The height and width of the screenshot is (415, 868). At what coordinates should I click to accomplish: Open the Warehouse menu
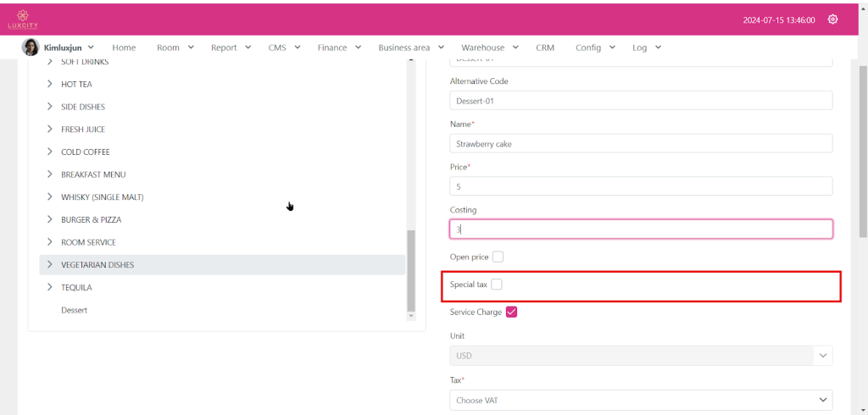coord(490,47)
